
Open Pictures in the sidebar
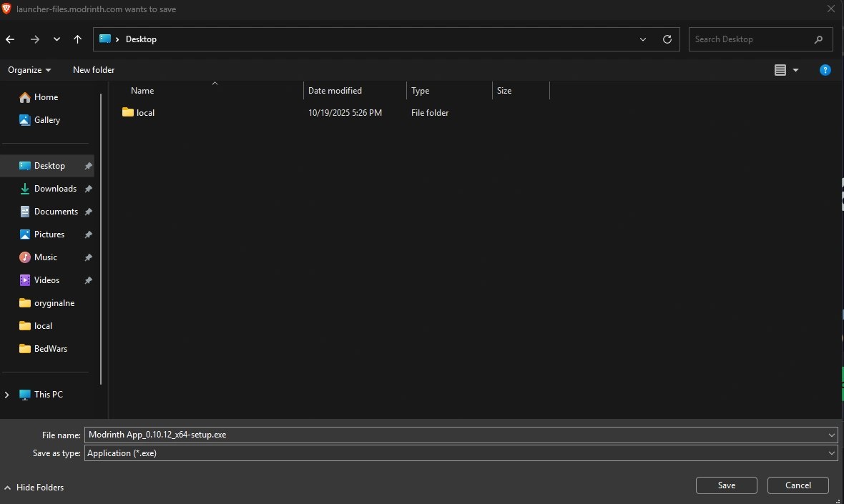49,234
